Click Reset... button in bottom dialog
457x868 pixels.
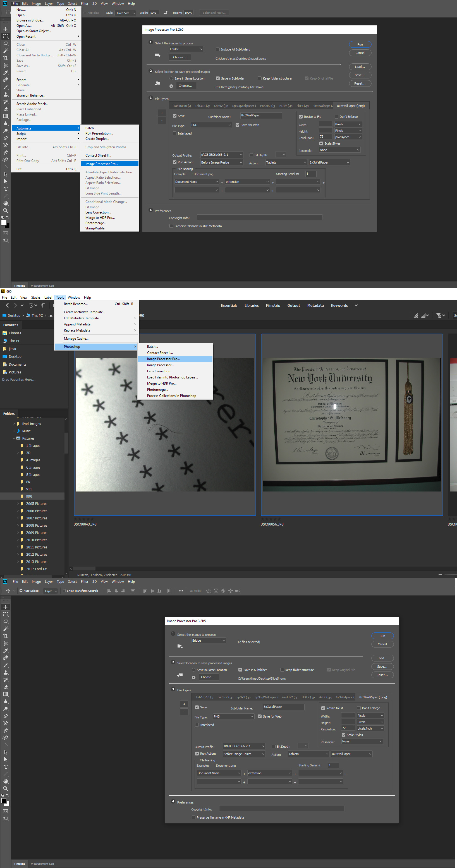(x=382, y=675)
